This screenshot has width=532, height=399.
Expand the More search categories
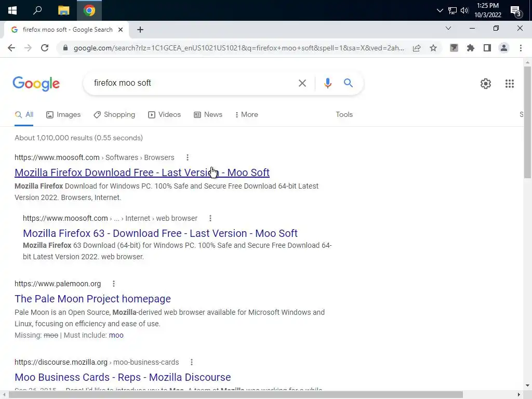[x=247, y=115]
